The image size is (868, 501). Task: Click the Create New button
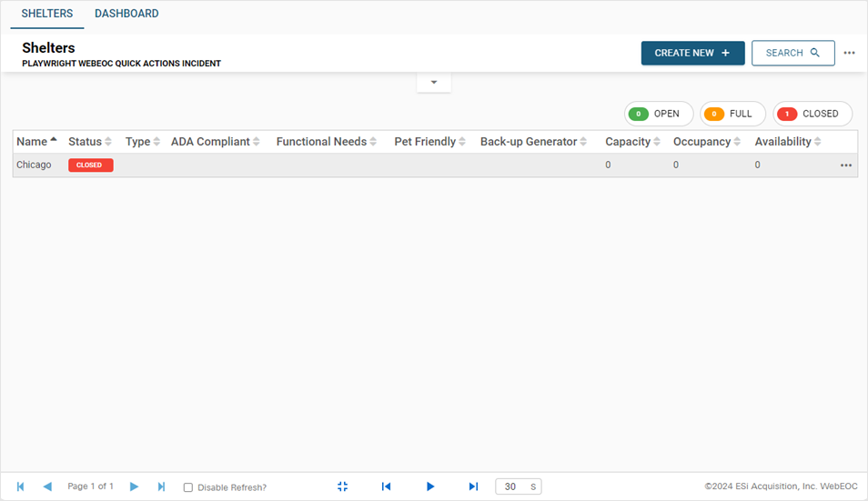click(692, 53)
